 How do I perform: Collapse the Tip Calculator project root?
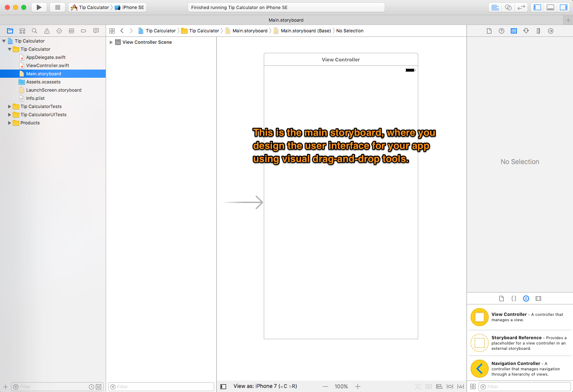tap(4, 41)
